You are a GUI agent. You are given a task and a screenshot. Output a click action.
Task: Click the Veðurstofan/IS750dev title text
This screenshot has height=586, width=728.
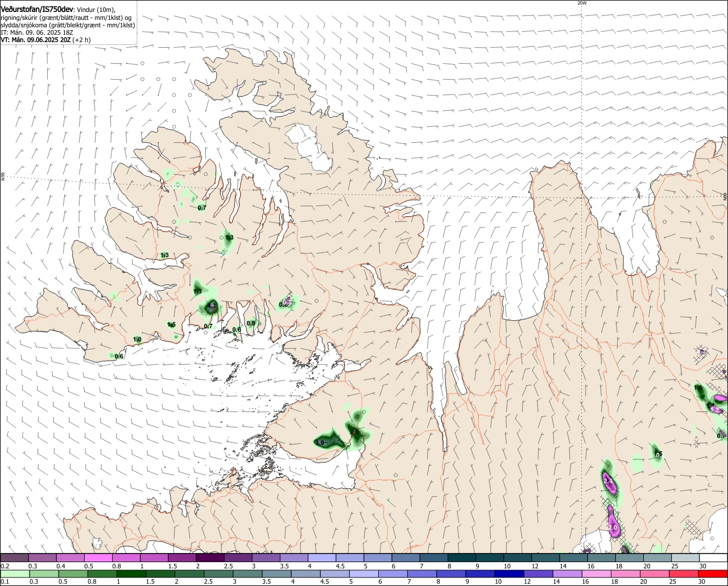point(37,9)
